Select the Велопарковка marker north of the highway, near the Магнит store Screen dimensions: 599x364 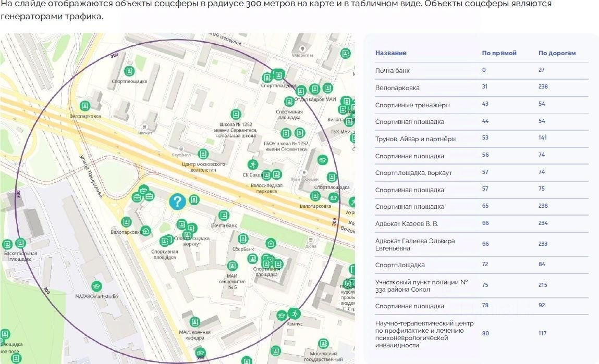[x=85, y=106]
